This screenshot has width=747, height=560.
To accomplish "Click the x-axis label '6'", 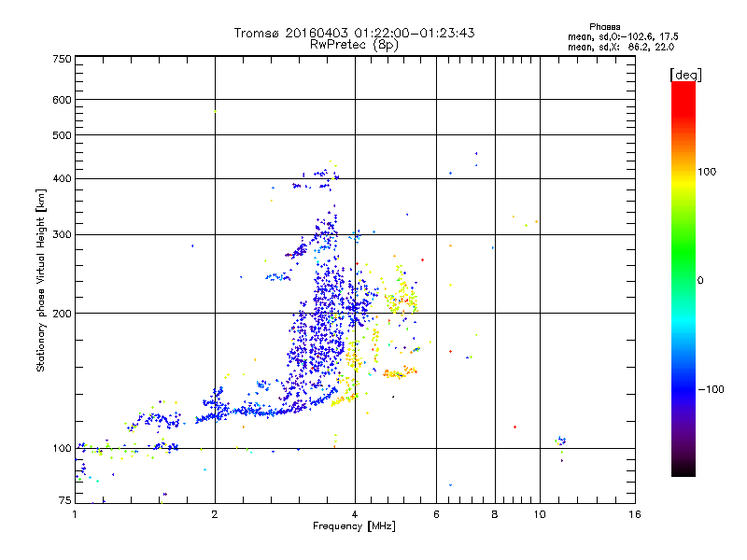I will pos(436,514).
